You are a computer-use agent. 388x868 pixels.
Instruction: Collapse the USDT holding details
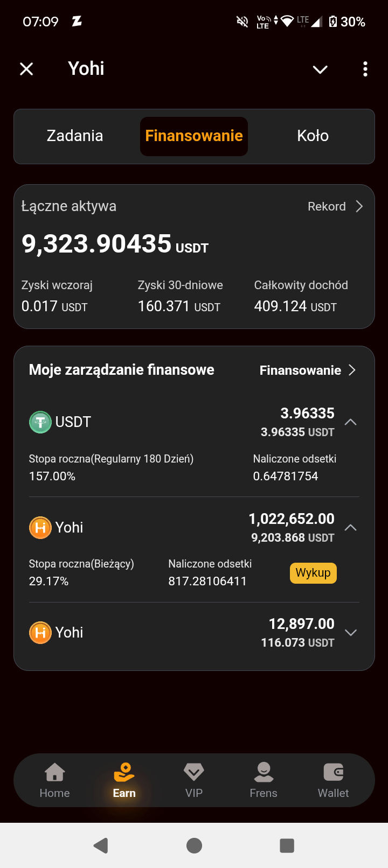point(350,422)
